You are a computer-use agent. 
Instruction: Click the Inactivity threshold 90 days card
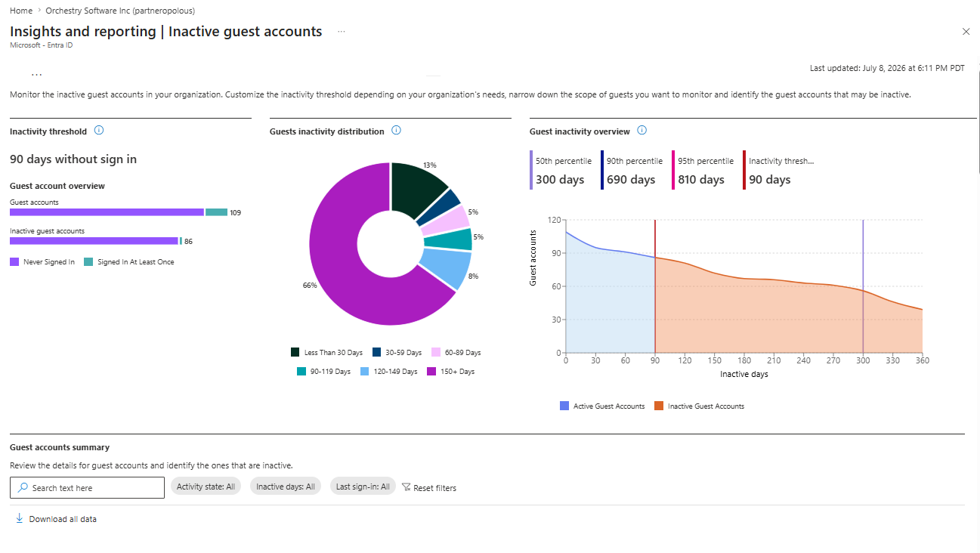[x=780, y=171]
